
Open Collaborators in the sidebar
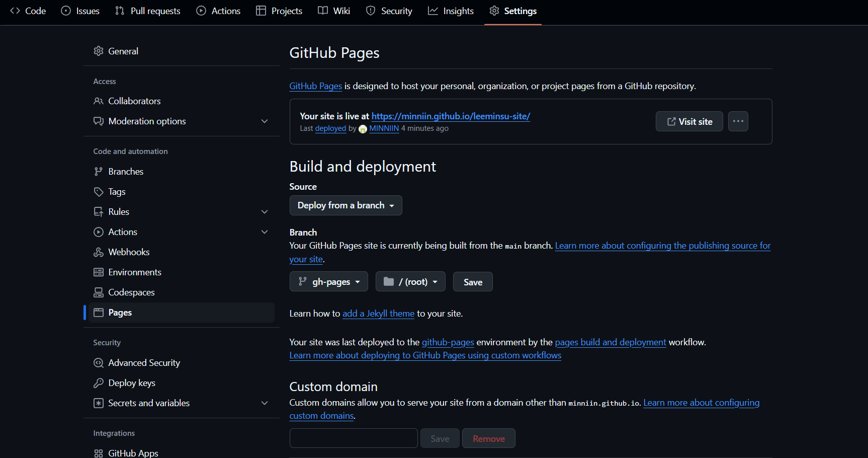click(x=181, y=101)
